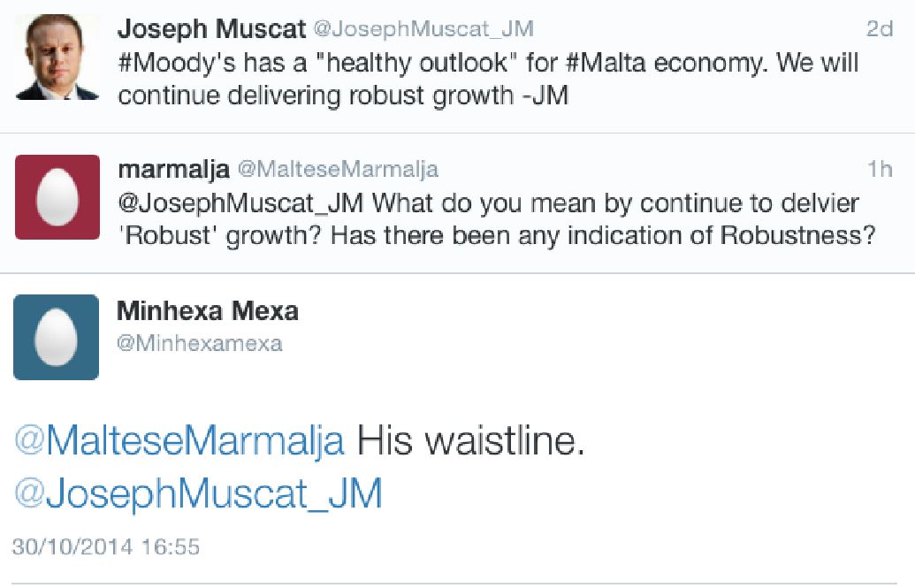Open the Minhexa Mexa display name
Screen dimensions: 915x588
(x=208, y=311)
